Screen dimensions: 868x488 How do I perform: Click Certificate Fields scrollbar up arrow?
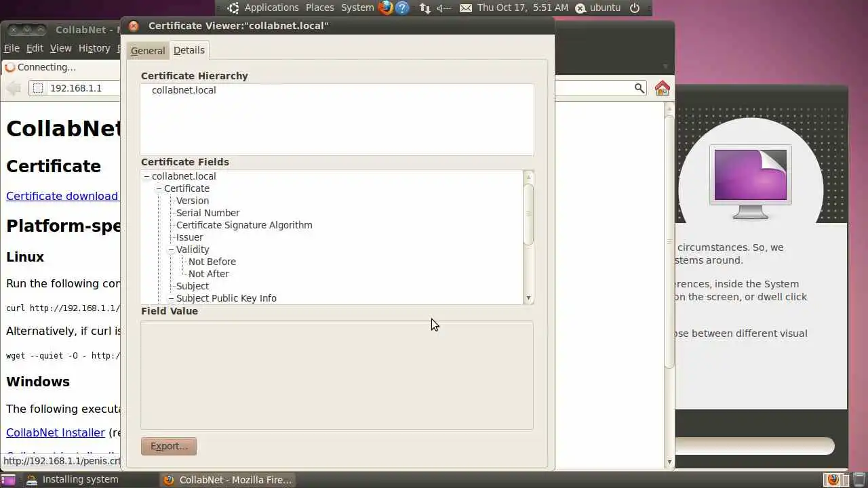528,176
